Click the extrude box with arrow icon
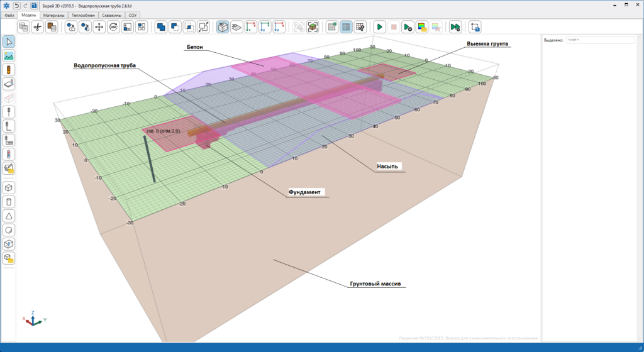 pyautogui.click(x=9, y=244)
